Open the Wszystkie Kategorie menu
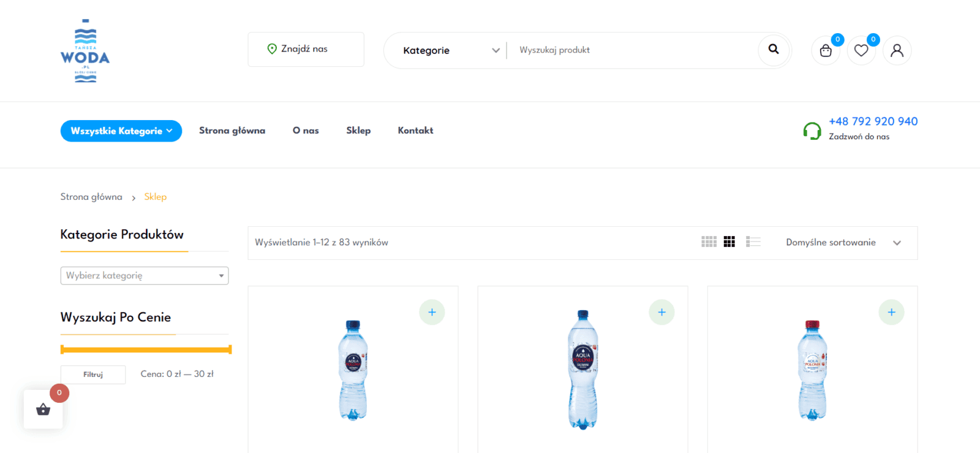The image size is (980, 453). coord(121,131)
